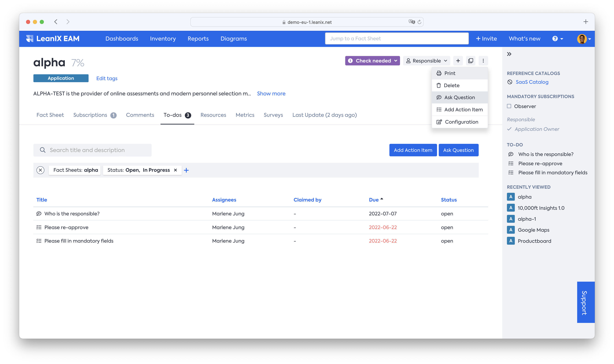
Task: Click the action item icon in 'Please re-approve' row
Action: pos(39,227)
